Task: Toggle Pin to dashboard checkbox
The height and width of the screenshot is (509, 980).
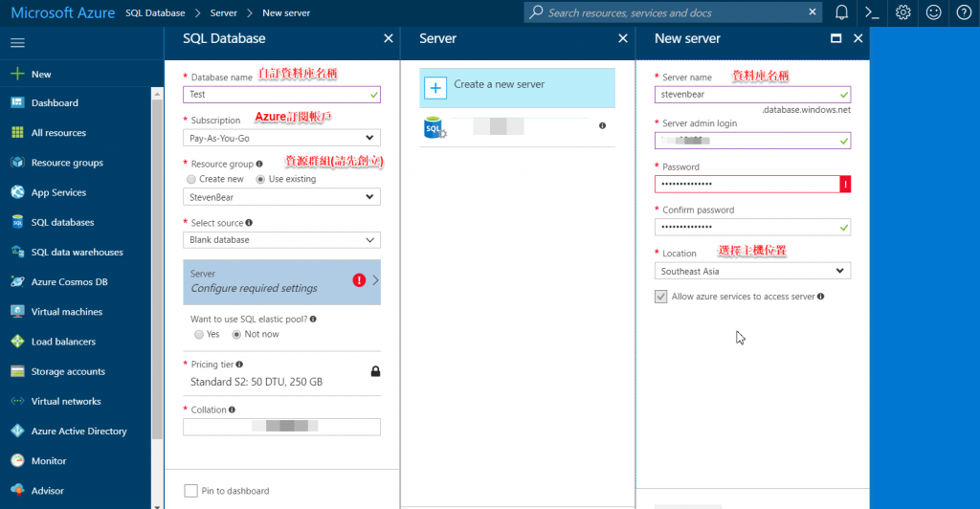Action: click(190, 491)
